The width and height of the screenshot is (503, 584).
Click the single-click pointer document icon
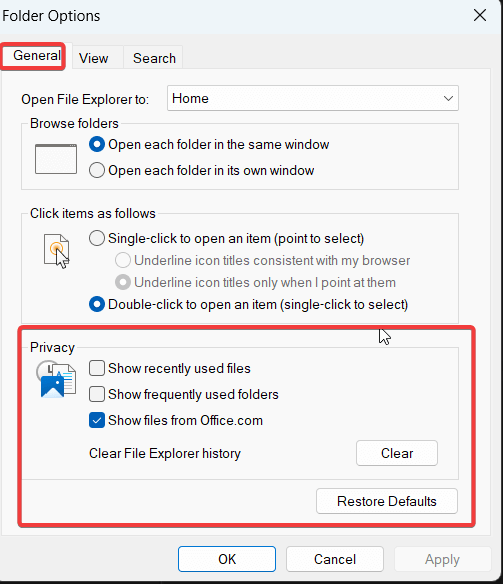[x=57, y=251]
